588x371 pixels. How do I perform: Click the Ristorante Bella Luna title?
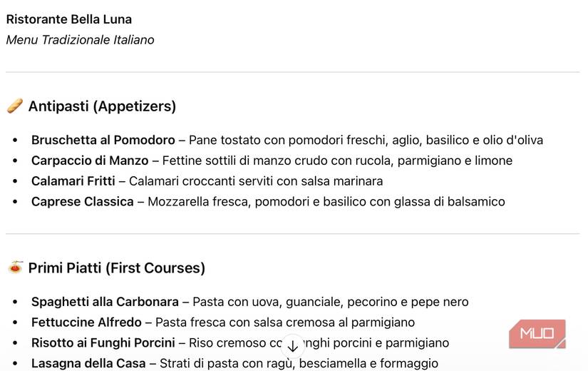point(69,19)
